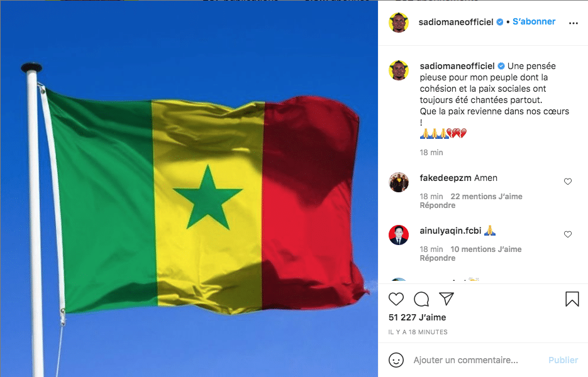Like the post with heart icon

point(396,299)
